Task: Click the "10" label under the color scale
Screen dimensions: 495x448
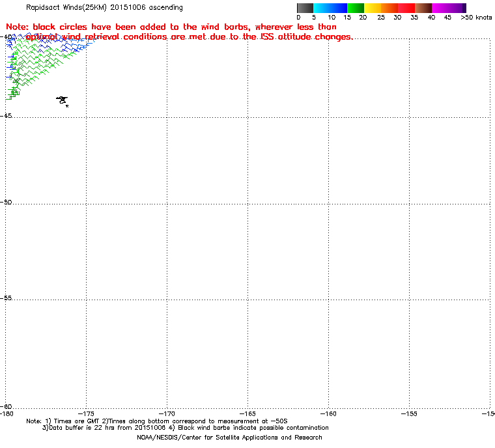Action: [332, 18]
